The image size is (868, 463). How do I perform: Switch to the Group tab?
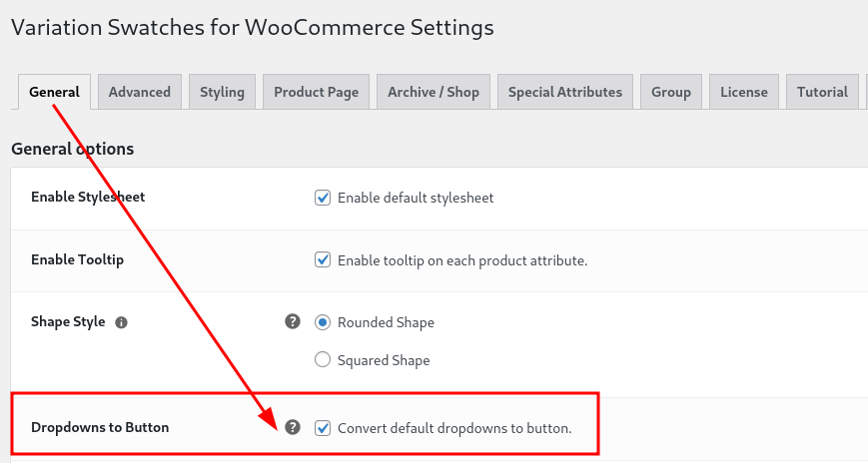(x=671, y=92)
